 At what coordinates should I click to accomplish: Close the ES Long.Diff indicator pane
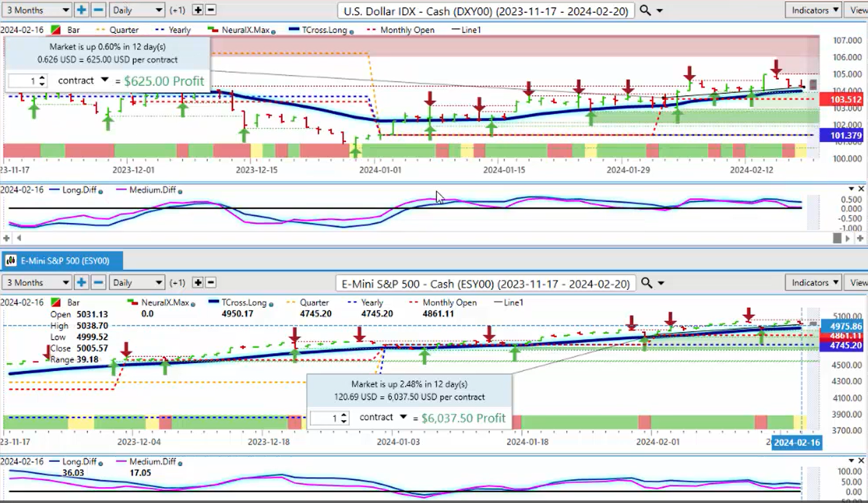(x=861, y=461)
